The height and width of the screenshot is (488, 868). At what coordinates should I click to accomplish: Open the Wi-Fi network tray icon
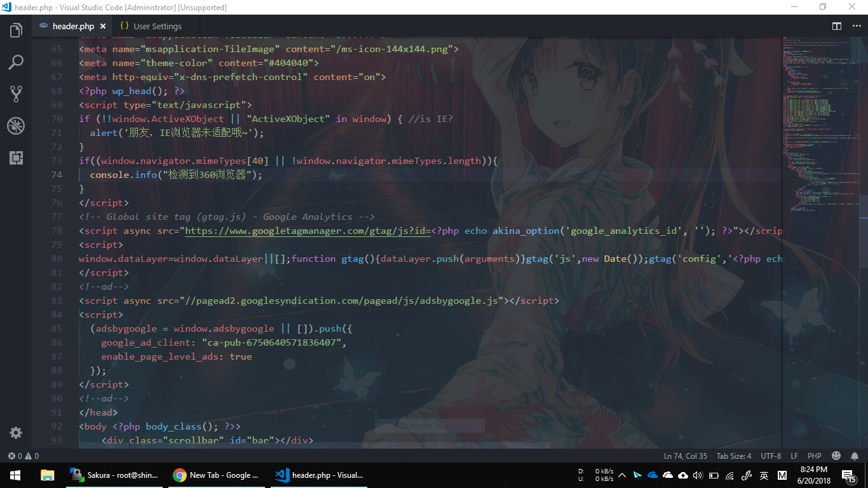tap(730, 475)
